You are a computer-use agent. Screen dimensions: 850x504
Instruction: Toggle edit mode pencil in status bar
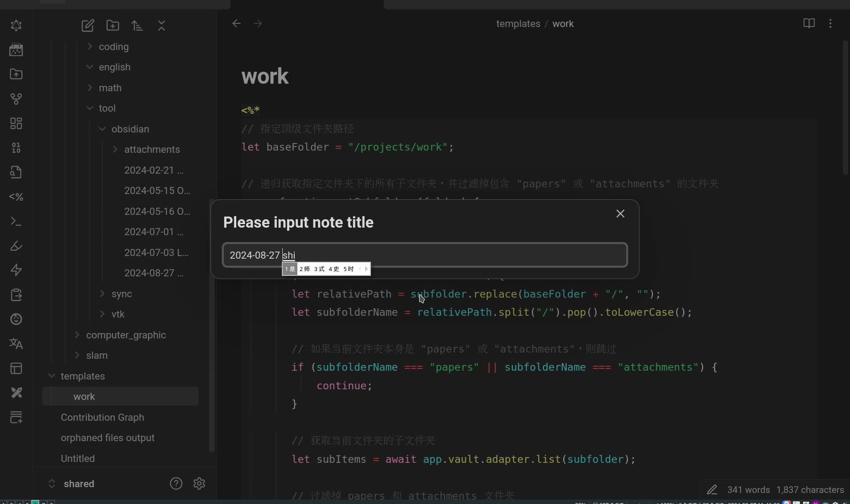(712, 489)
